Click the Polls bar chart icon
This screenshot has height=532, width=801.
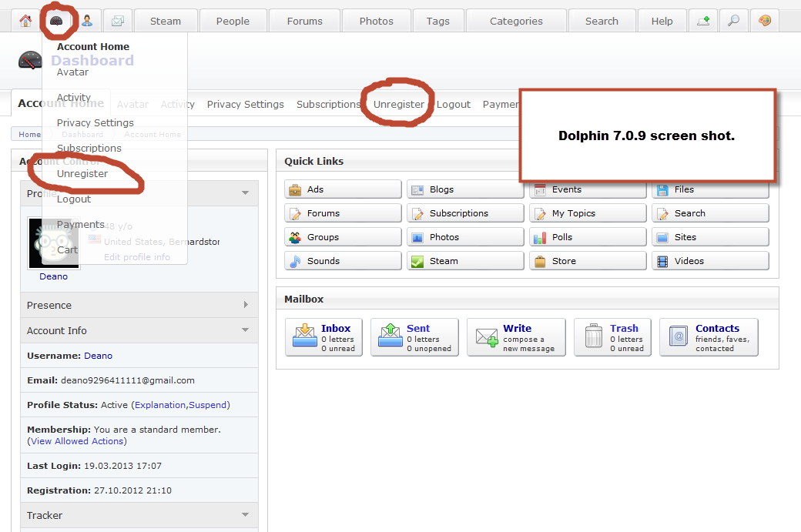(x=540, y=237)
